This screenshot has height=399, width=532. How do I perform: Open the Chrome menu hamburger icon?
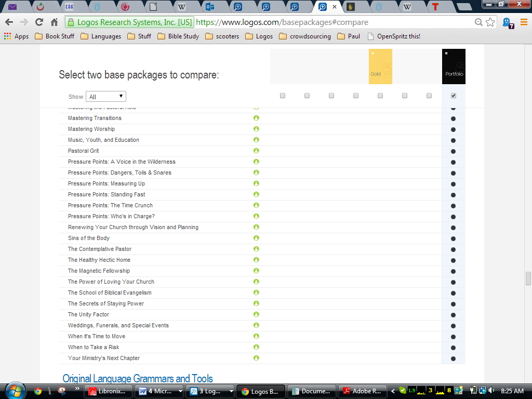[x=524, y=22]
